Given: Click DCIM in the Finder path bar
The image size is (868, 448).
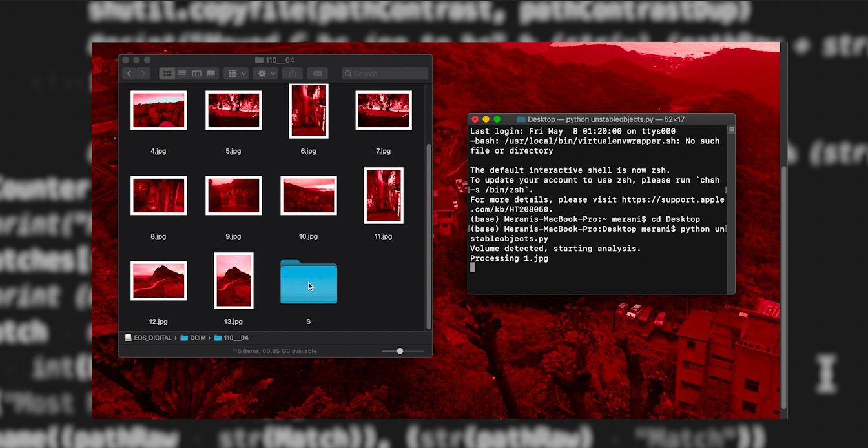Looking at the screenshot, I should pyautogui.click(x=192, y=338).
